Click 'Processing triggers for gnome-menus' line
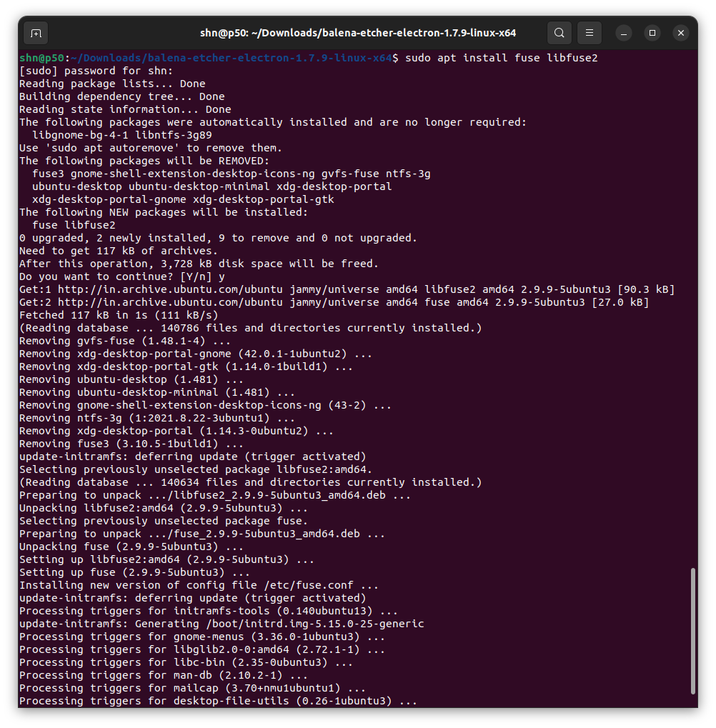 pos(202,637)
